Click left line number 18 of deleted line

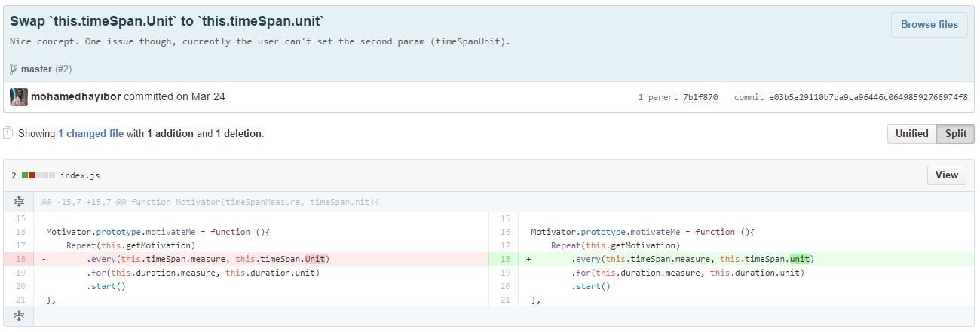(x=20, y=259)
